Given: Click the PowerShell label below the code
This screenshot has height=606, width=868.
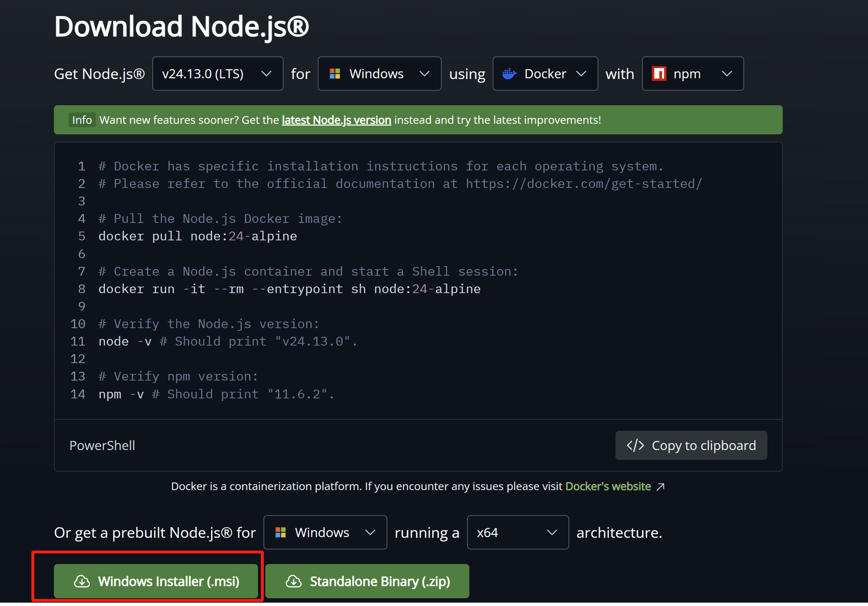Looking at the screenshot, I should (x=102, y=445).
